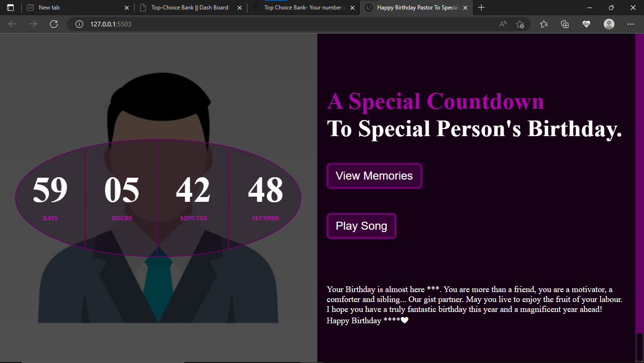Viewport: 644px width, 363px height.
Task: Open a new browser tab with plus
Action: coord(481,8)
